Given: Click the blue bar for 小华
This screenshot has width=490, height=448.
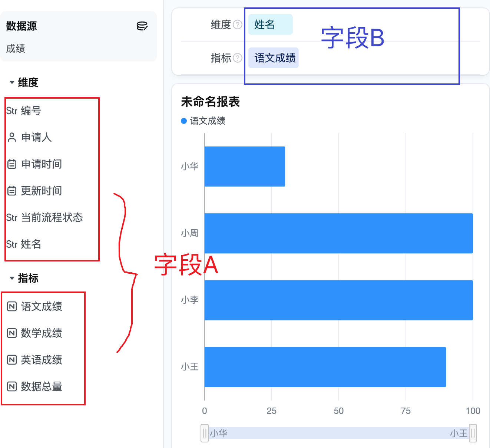Looking at the screenshot, I should tap(245, 167).
